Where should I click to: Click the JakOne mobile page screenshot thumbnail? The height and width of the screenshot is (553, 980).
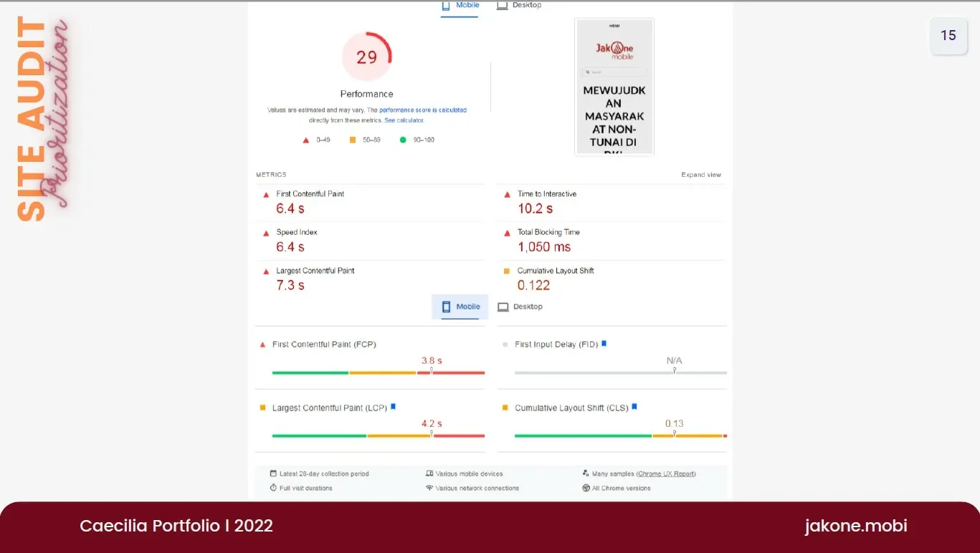(614, 86)
